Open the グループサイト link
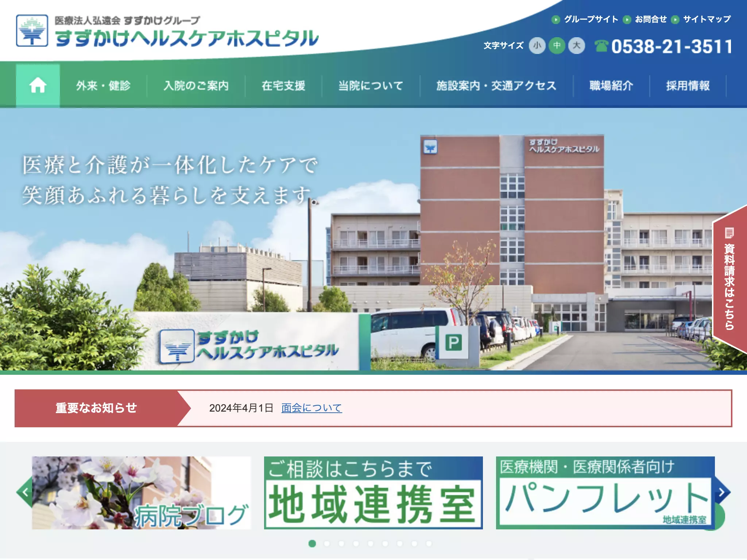The height and width of the screenshot is (560, 747). tap(591, 19)
